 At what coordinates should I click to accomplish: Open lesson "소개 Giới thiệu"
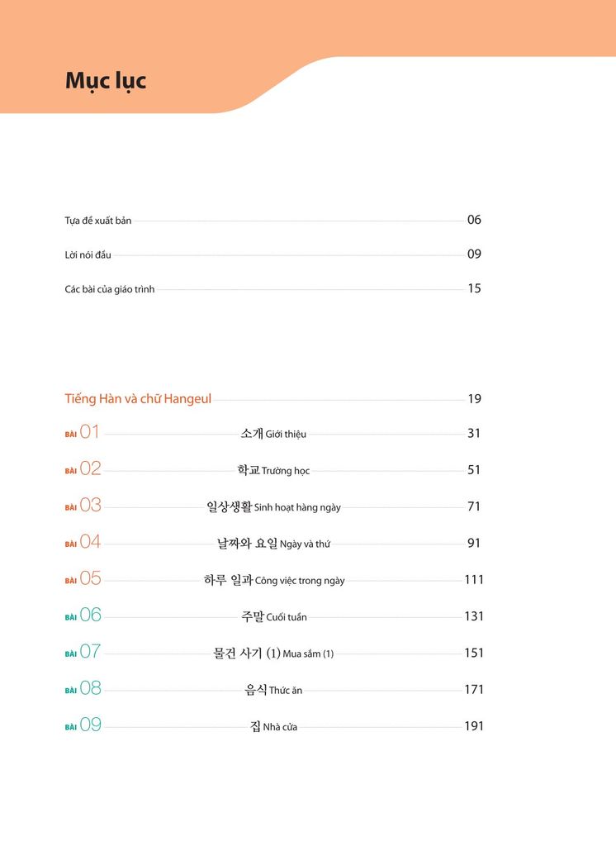click(273, 434)
